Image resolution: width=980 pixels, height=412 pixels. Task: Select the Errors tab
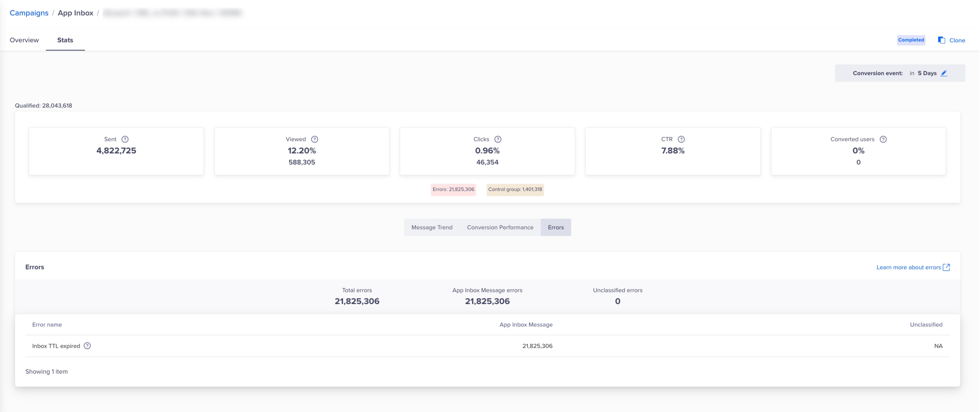click(556, 227)
